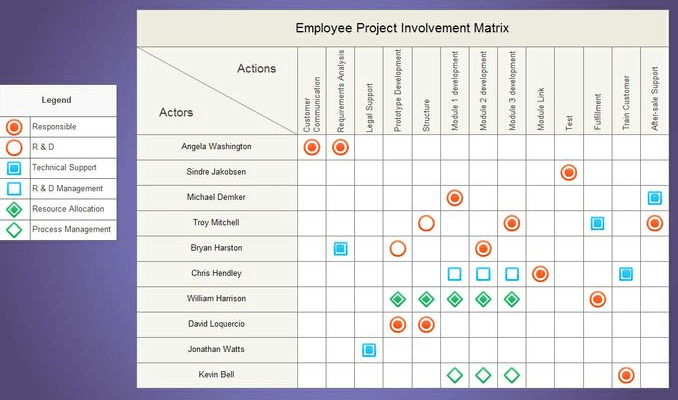Select the Troy Mitchell row name cell
This screenshot has height=400, width=678.
coord(217,223)
